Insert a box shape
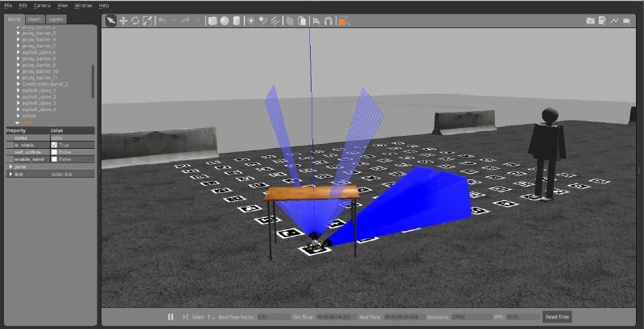Viewport: 644px width, 329px height. pos(213,21)
